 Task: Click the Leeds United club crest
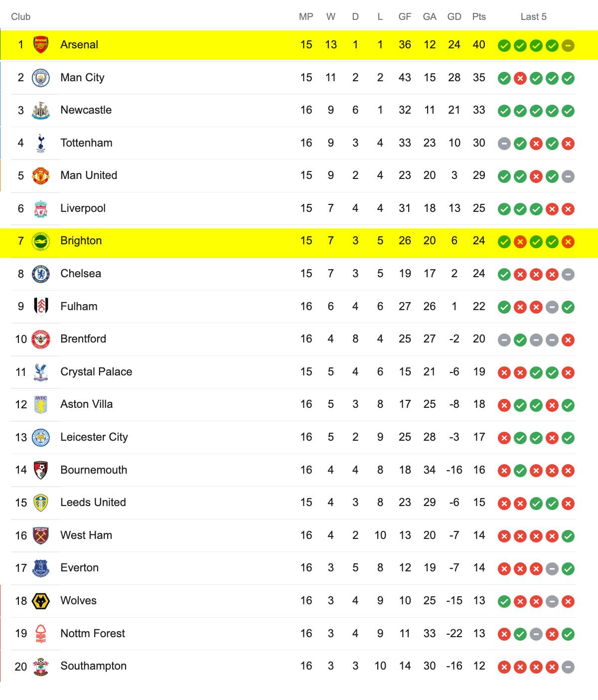41,503
